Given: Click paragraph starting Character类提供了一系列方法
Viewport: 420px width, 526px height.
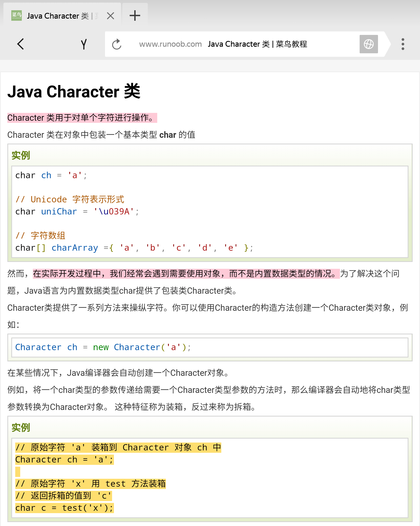Looking at the screenshot, I should point(208,316).
